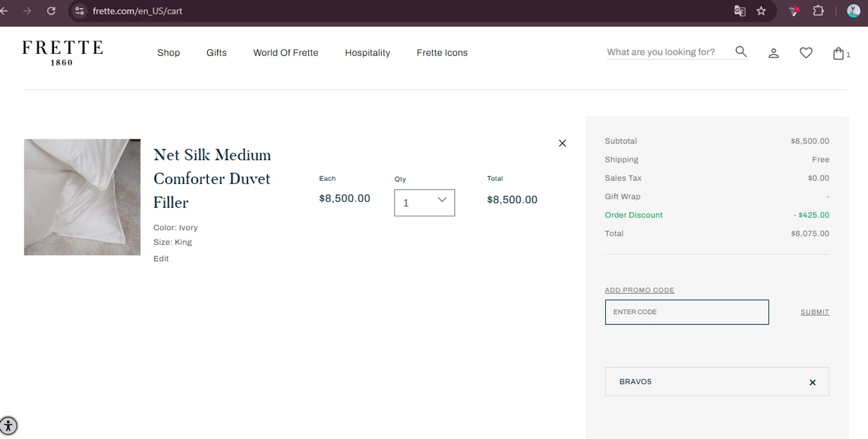Click the browser address bar URL

[x=138, y=11]
